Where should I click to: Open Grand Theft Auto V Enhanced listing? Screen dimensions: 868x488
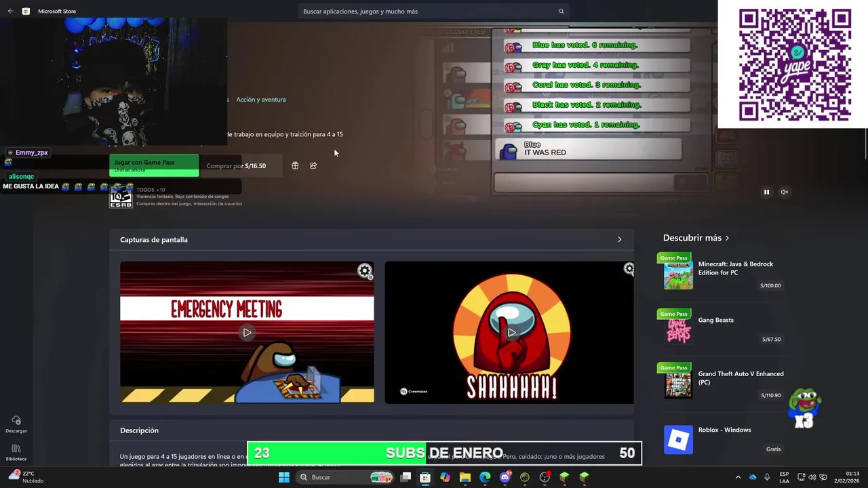[x=724, y=381]
